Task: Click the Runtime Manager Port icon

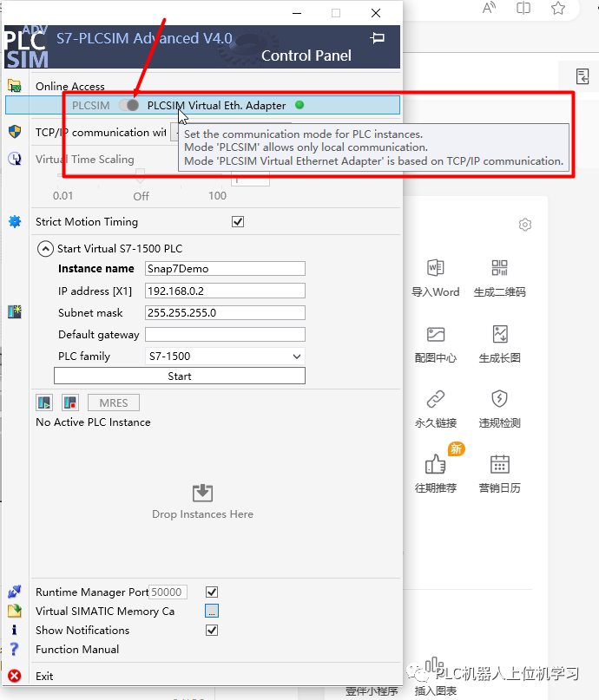Action: [14, 592]
